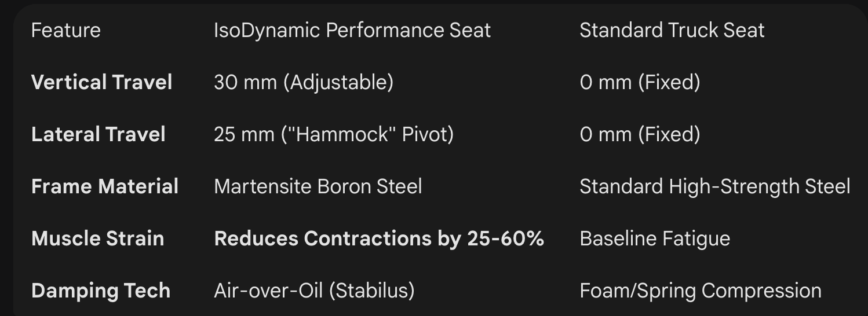The width and height of the screenshot is (868, 316).
Task: Click the Standard High-Strength Steel cell
Action: (x=715, y=186)
